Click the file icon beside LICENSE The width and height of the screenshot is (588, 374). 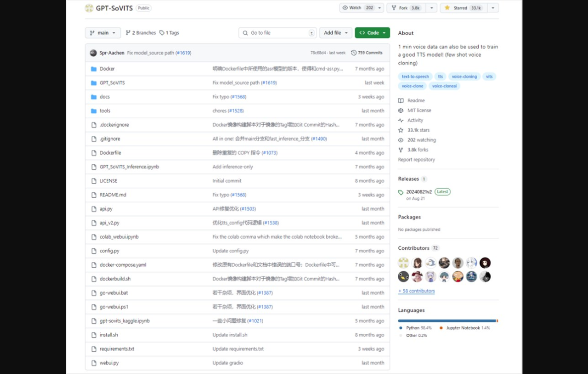(x=94, y=181)
